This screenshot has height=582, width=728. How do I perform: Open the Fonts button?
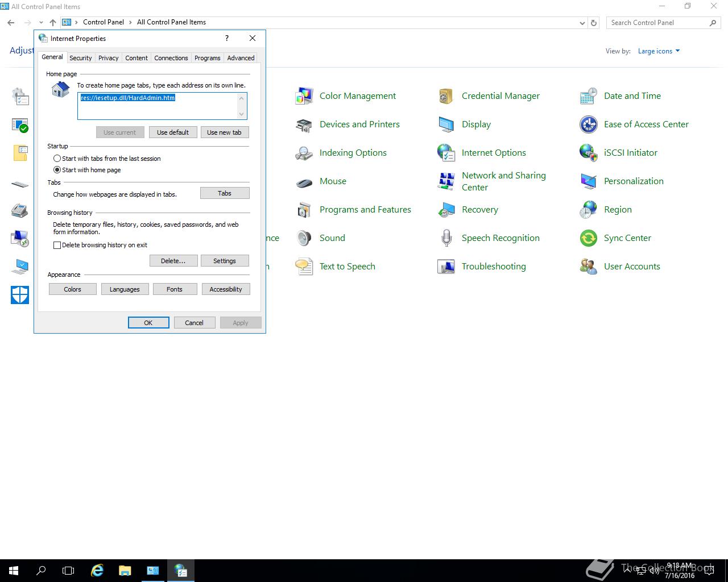tap(175, 289)
